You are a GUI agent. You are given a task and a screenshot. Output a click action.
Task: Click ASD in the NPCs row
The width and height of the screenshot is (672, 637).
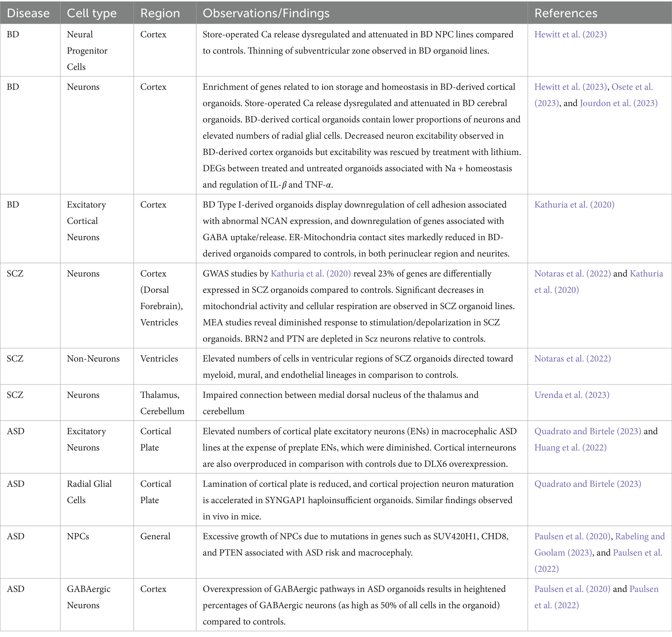tap(16, 537)
